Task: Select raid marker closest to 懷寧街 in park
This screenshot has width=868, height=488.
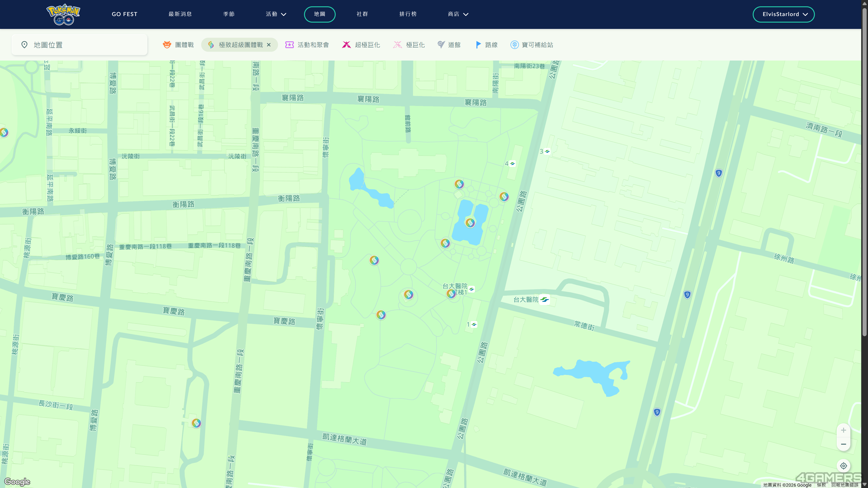Action: [374, 260]
